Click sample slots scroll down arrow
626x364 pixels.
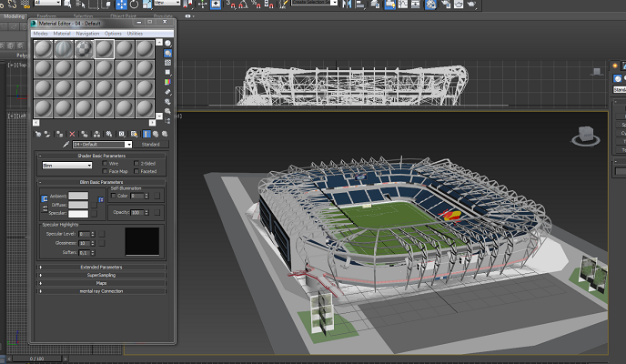(159, 116)
